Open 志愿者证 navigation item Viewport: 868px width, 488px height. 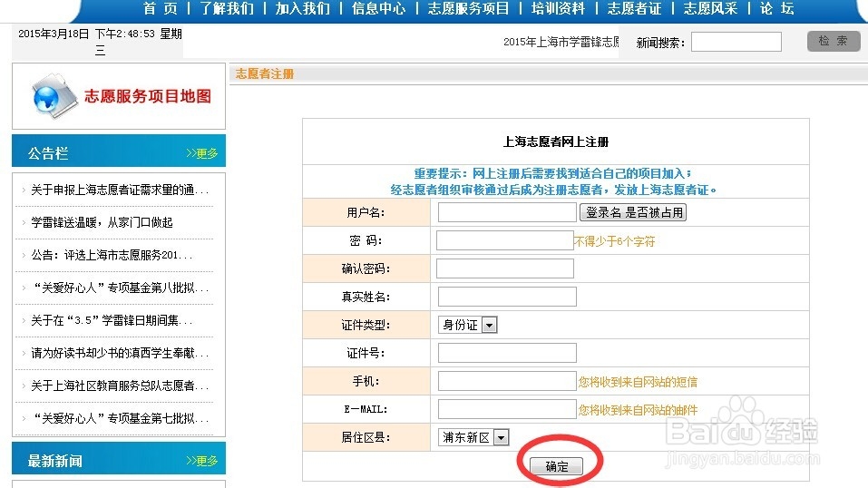pos(634,8)
